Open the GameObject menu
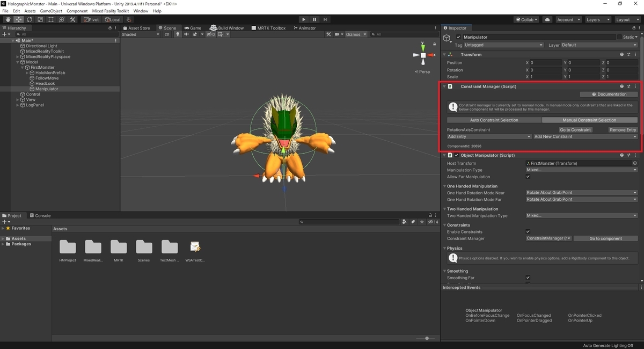 pos(52,11)
